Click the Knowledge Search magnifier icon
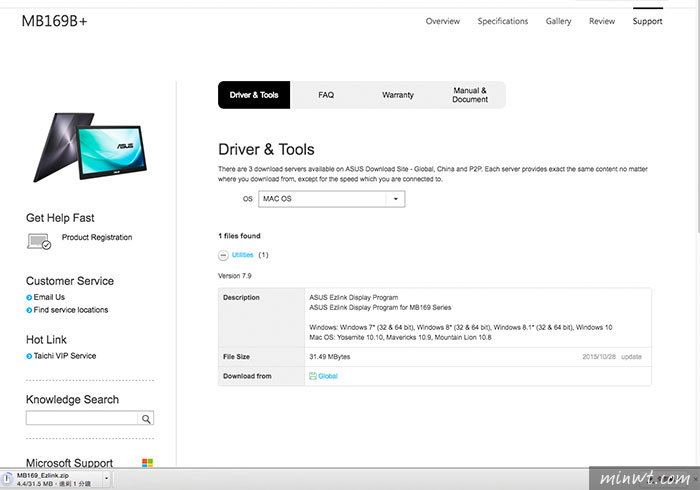The width and height of the screenshot is (700, 490). click(146, 419)
